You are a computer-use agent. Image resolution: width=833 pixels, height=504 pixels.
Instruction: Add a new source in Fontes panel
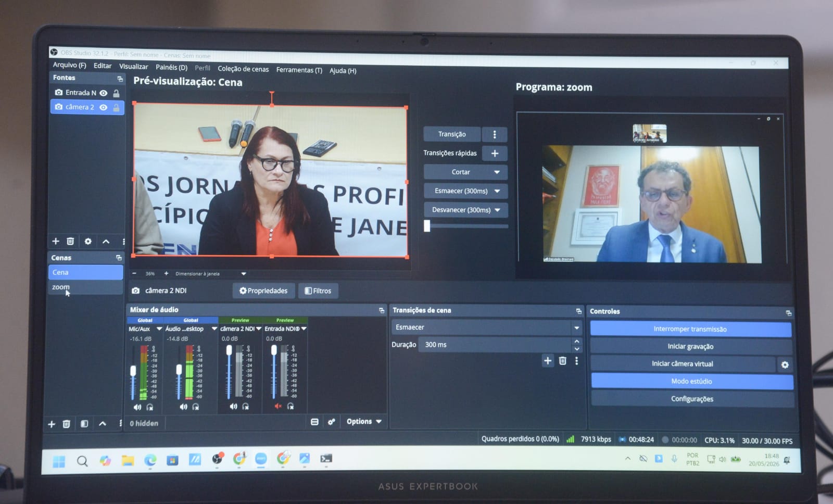coord(56,241)
